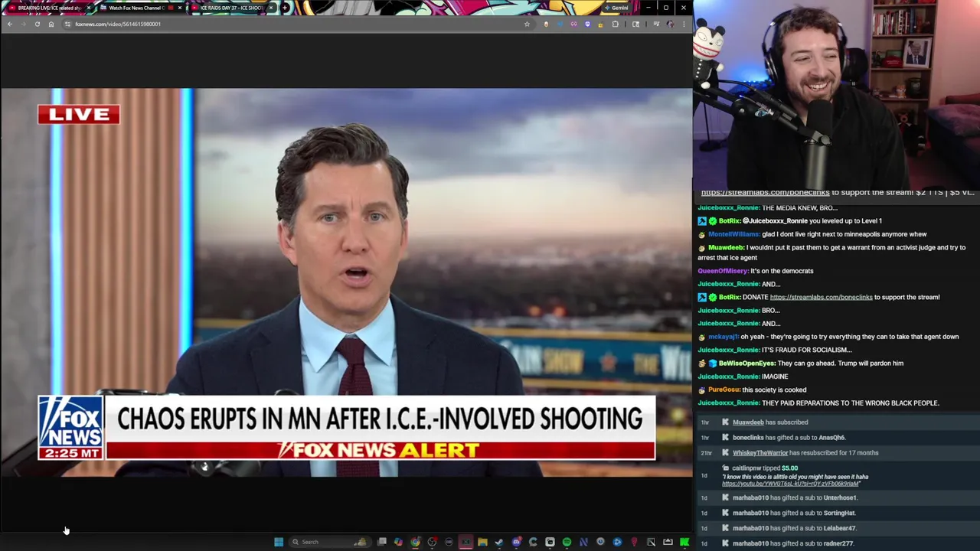This screenshot has height=551, width=980.
Task: Click WhiskeyTheWarrior in the resubscribed event
Action: tap(760, 453)
